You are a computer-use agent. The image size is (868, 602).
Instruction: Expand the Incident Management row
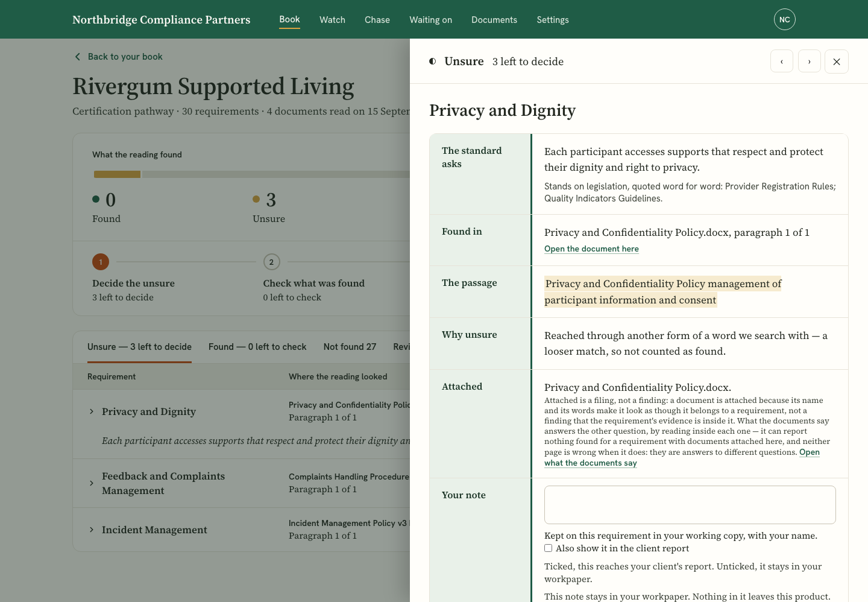tap(92, 530)
